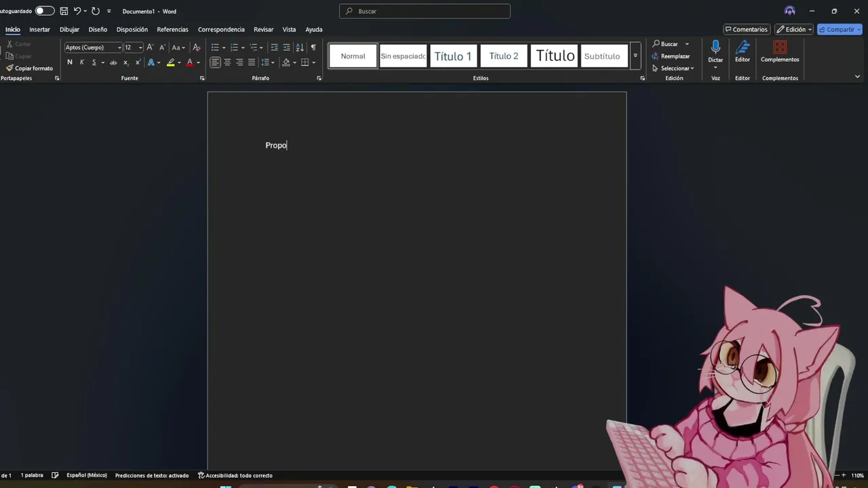Click the increase indent icon
The width and height of the screenshot is (868, 488).
286,47
